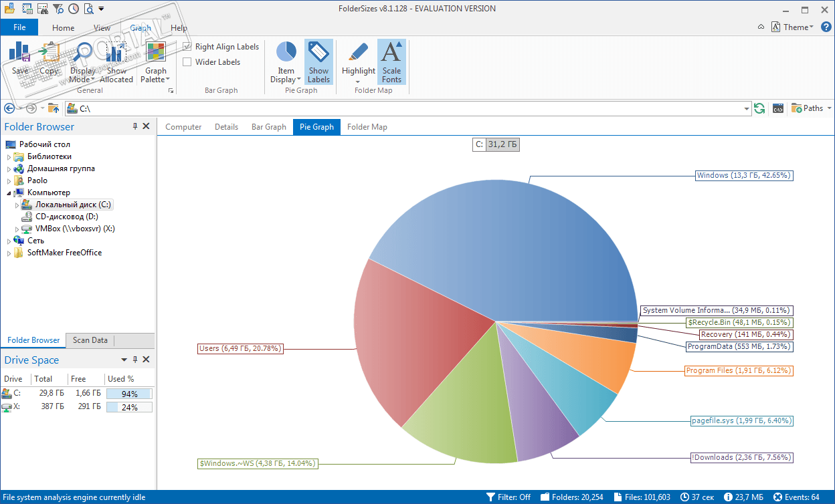Switch to the Scan Data panel tab
The width and height of the screenshot is (835, 504).
[x=90, y=340]
